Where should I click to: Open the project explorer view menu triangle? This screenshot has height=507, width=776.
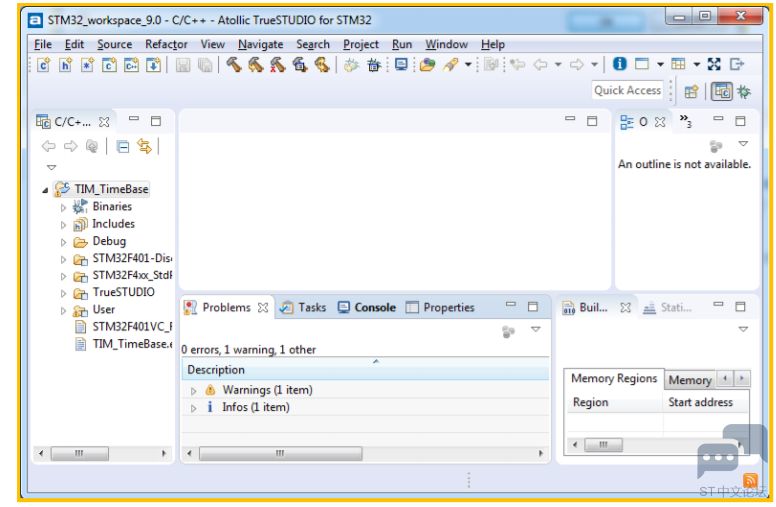click(x=51, y=167)
